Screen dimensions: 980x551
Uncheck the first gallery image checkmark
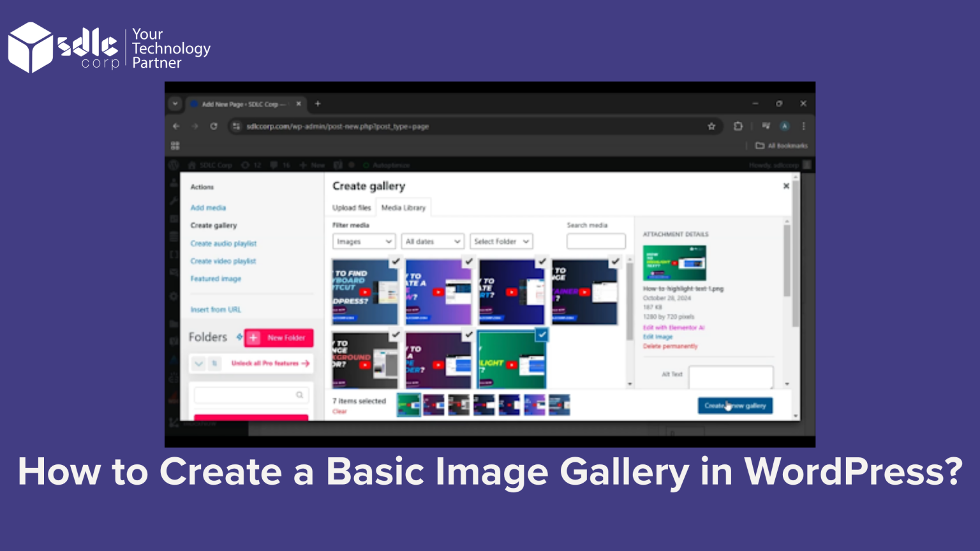pos(396,261)
